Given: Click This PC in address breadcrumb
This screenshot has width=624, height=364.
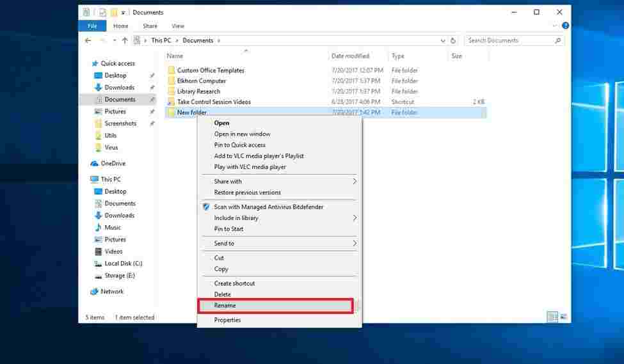Looking at the screenshot, I should (161, 40).
